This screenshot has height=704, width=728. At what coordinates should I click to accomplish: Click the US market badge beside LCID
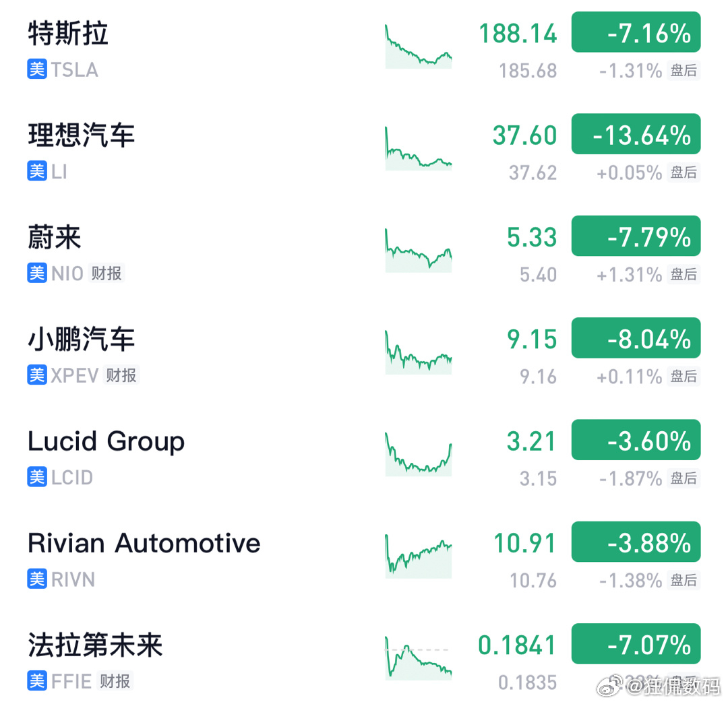point(37,477)
